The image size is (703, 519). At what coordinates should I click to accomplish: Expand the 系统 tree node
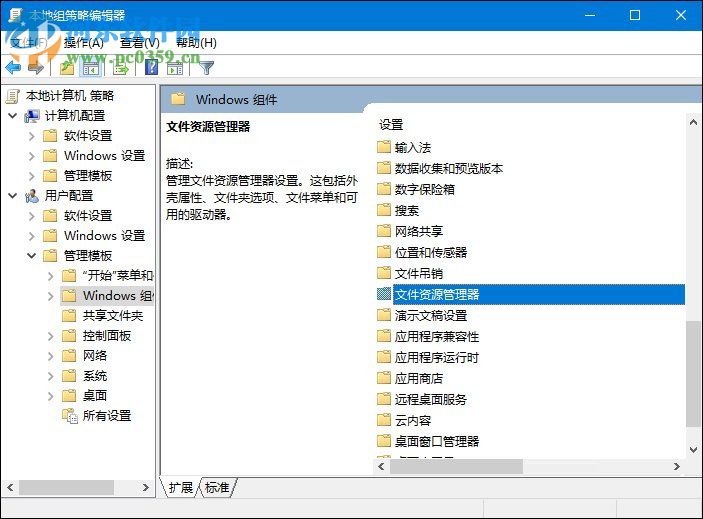coord(51,376)
